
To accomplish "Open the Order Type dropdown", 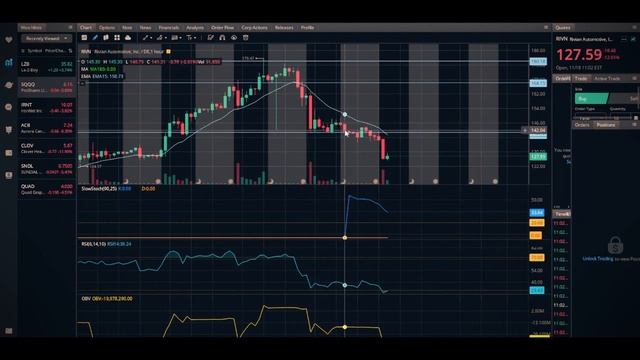I will 590,118.
